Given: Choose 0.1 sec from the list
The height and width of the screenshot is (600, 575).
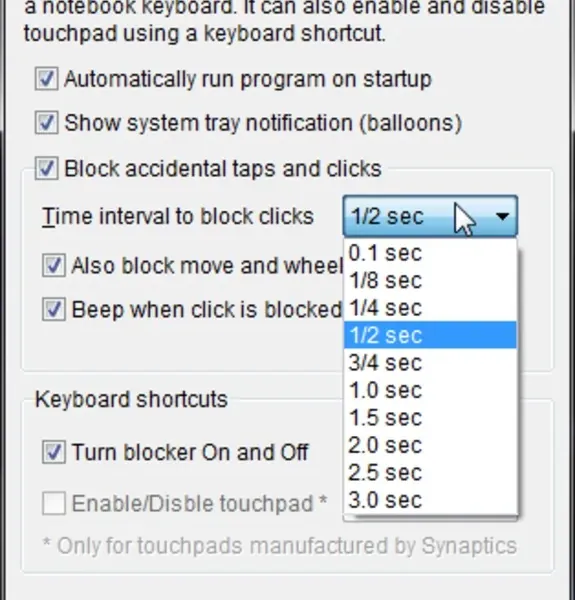Looking at the screenshot, I should [x=430, y=253].
